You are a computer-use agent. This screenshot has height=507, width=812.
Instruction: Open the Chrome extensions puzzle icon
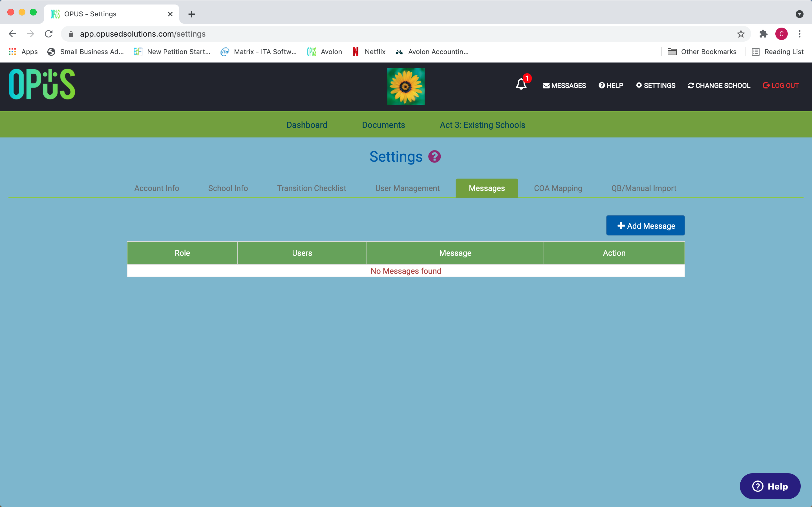click(x=763, y=34)
